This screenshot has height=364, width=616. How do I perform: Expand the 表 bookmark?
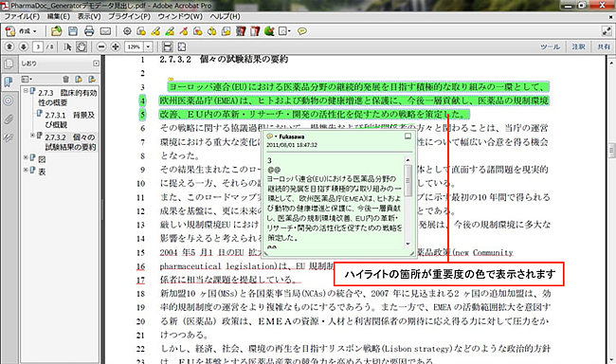click(x=26, y=170)
